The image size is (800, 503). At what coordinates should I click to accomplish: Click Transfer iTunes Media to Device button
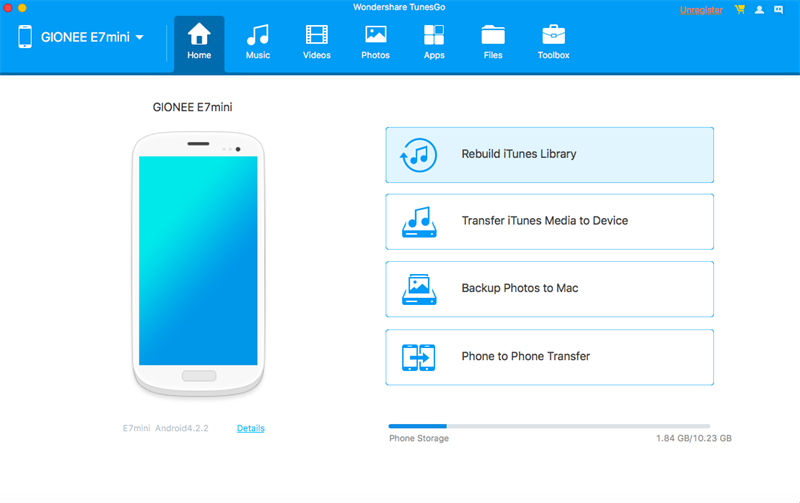point(549,221)
